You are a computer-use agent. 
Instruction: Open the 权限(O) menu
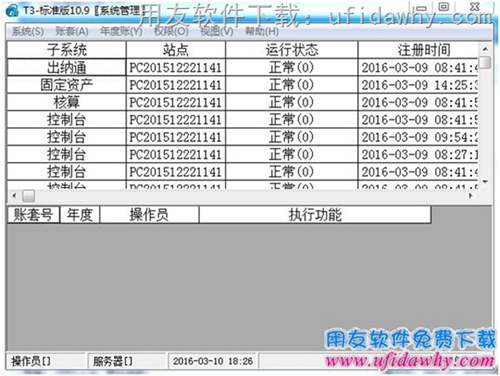[x=171, y=32]
